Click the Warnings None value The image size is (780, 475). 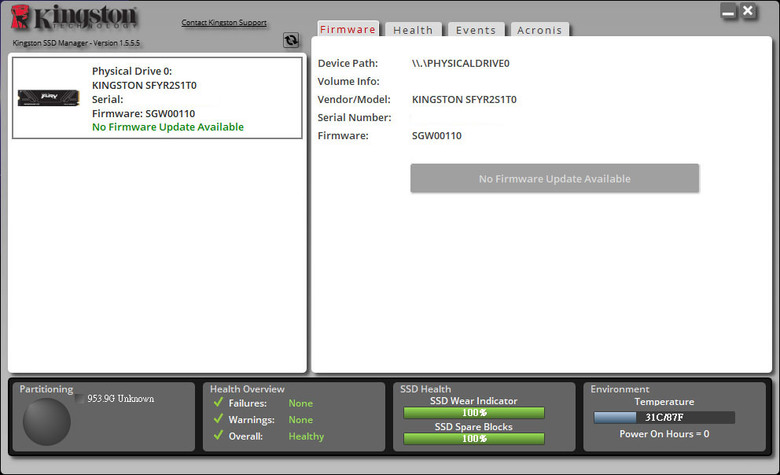click(x=300, y=420)
